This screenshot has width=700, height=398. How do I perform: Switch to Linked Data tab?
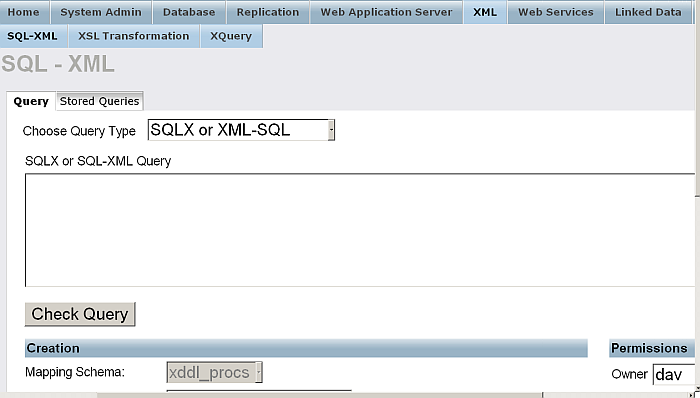pos(648,12)
